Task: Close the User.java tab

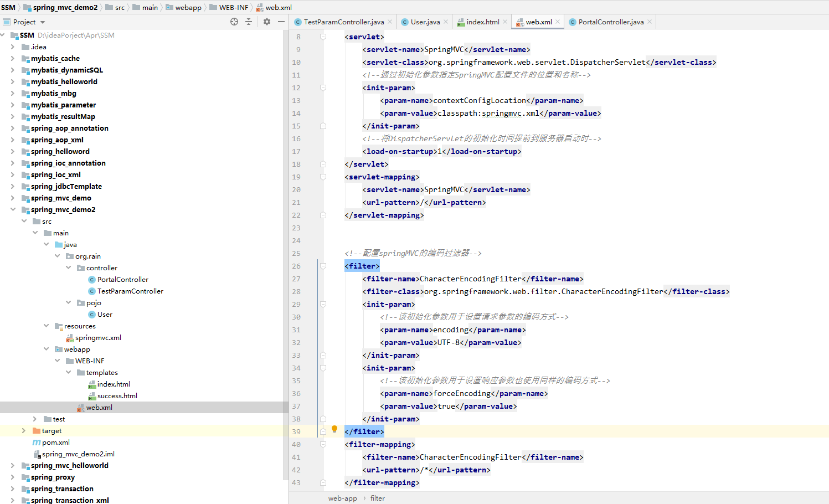Action: tap(446, 22)
